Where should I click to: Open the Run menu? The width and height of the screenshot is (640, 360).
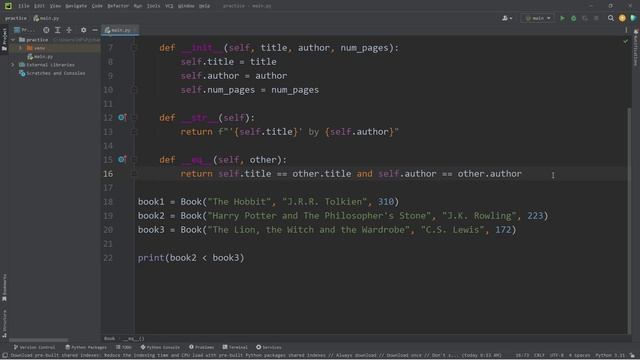tap(138, 6)
